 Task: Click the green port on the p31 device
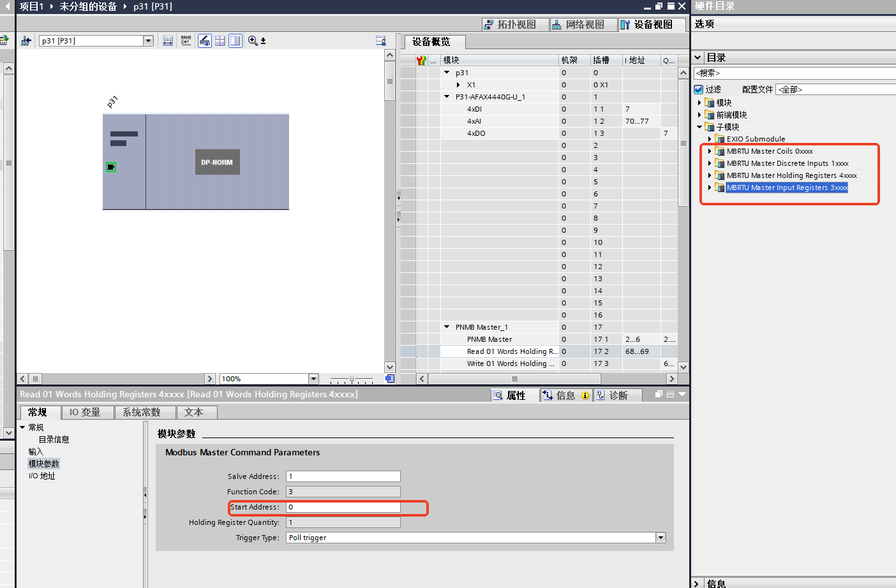point(111,167)
